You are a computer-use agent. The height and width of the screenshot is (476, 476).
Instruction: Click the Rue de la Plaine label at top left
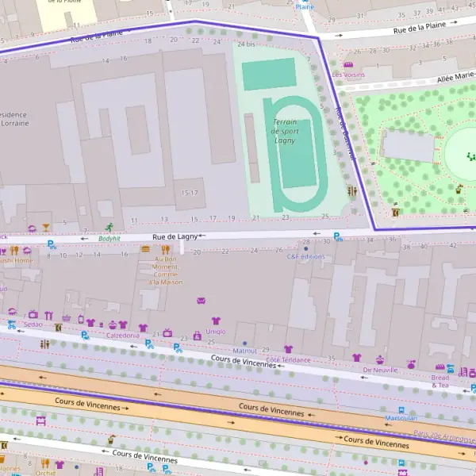point(97,34)
